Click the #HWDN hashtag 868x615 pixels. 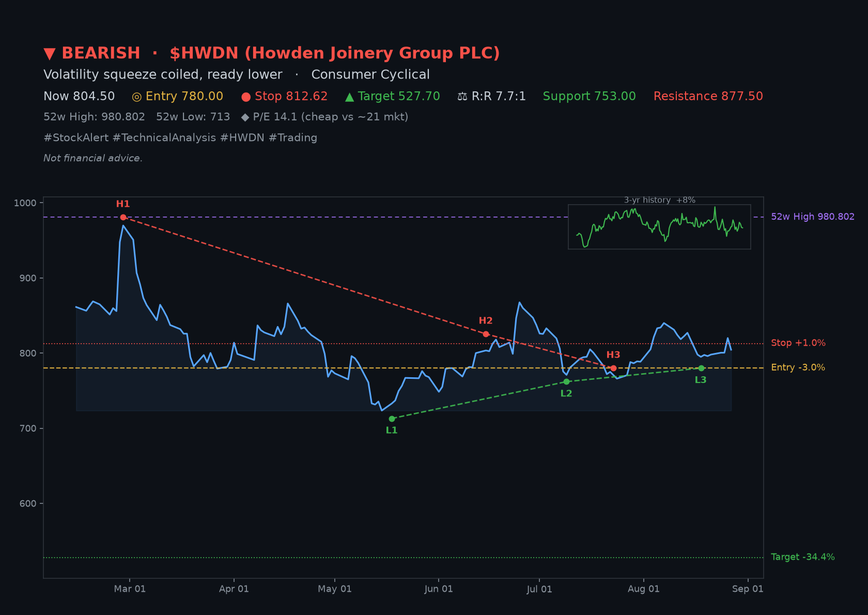[242, 137]
